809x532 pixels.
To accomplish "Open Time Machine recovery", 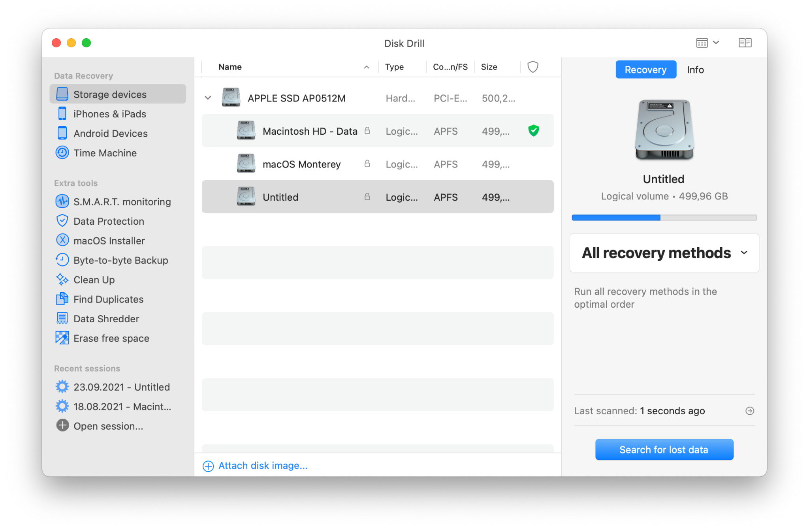I will pyautogui.click(x=105, y=153).
